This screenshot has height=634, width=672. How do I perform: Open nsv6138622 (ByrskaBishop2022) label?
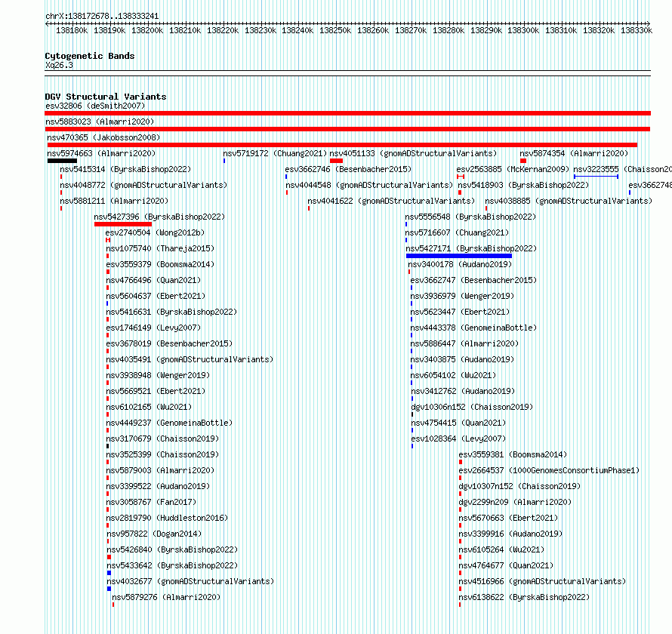click(524, 597)
